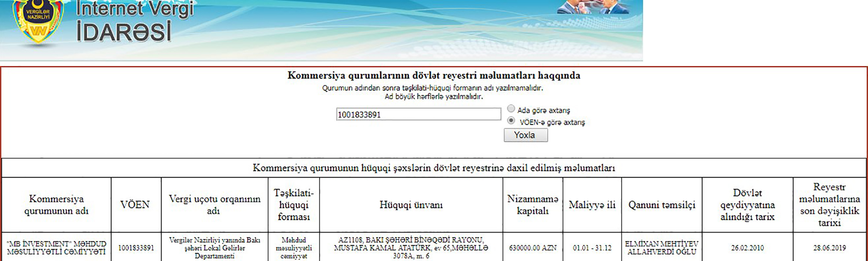Click the 'Bakı şəhəri Lokal Gəlirlər Departamenti' cell
The height and width of the screenshot is (261, 868).
(214, 248)
